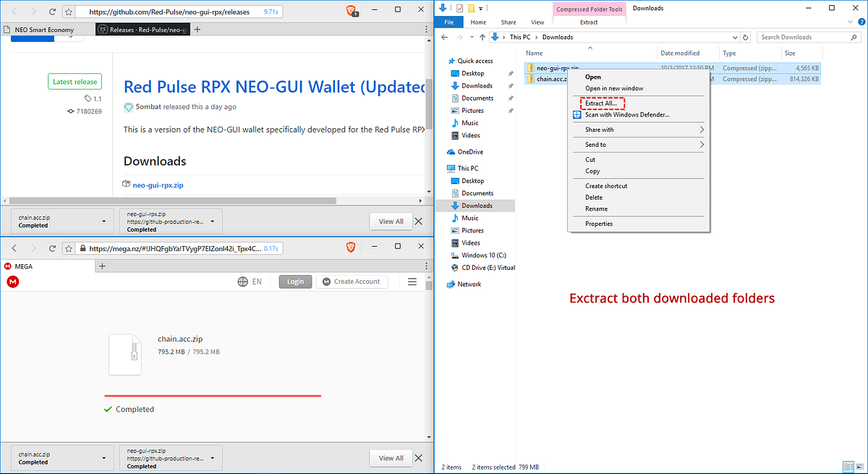This screenshot has height=474, width=868.
Task: Open the MEGA hamburger menu
Action: pos(412,282)
